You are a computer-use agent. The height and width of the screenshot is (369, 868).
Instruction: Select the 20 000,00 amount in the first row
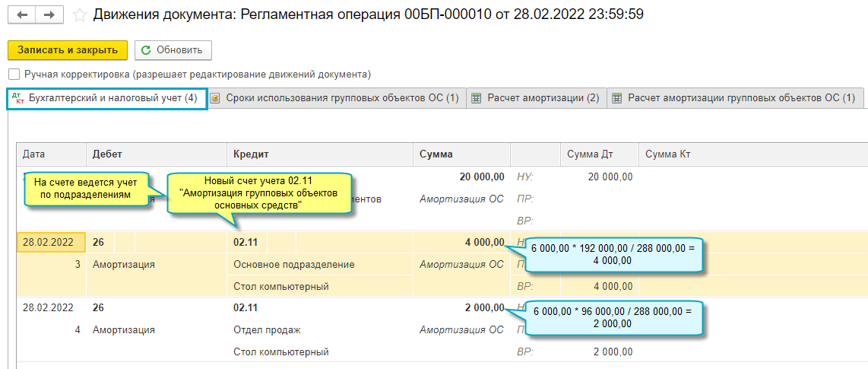482,177
